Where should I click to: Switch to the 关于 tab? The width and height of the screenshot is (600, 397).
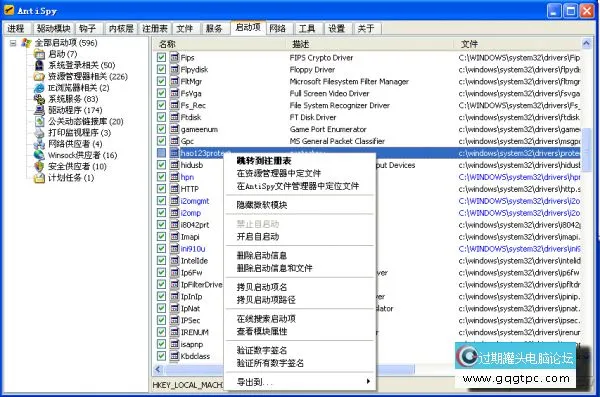click(x=366, y=28)
